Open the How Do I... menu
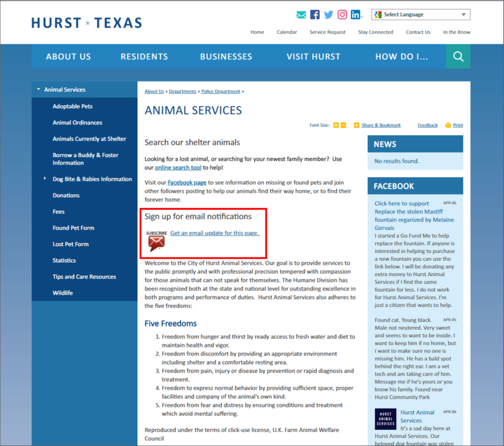The height and width of the screenshot is (446, 504). click(x=402, y=56)
